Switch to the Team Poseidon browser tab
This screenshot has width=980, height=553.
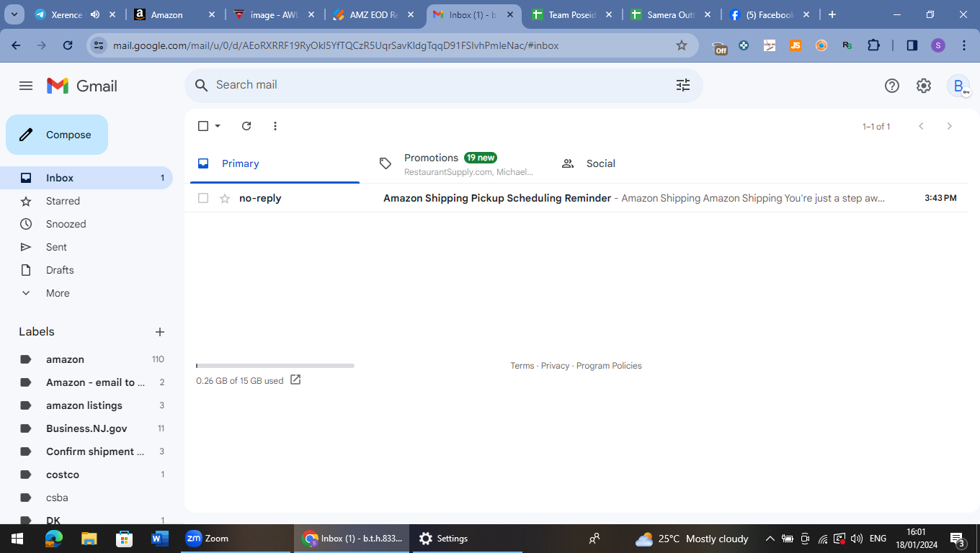click(572, 14)
